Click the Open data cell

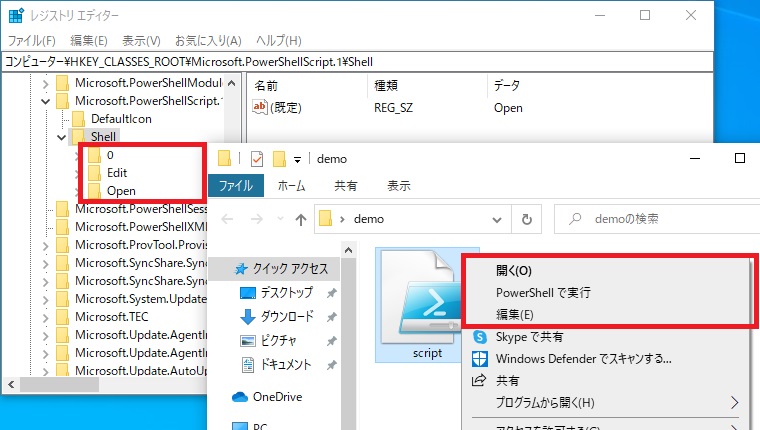[x=508, y=108]
